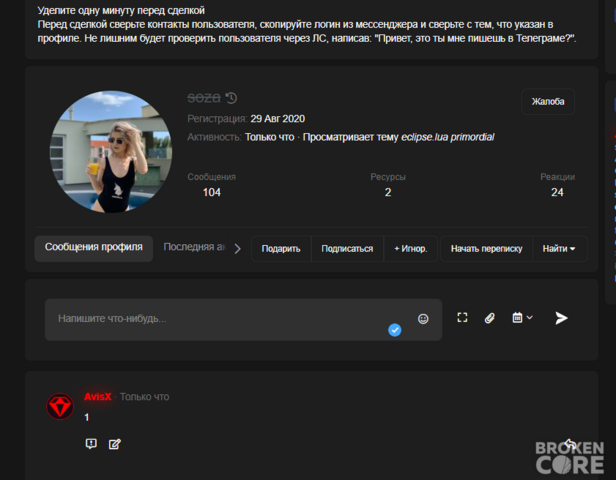Toggle fullscreen editor mode icon

(462, 317)
